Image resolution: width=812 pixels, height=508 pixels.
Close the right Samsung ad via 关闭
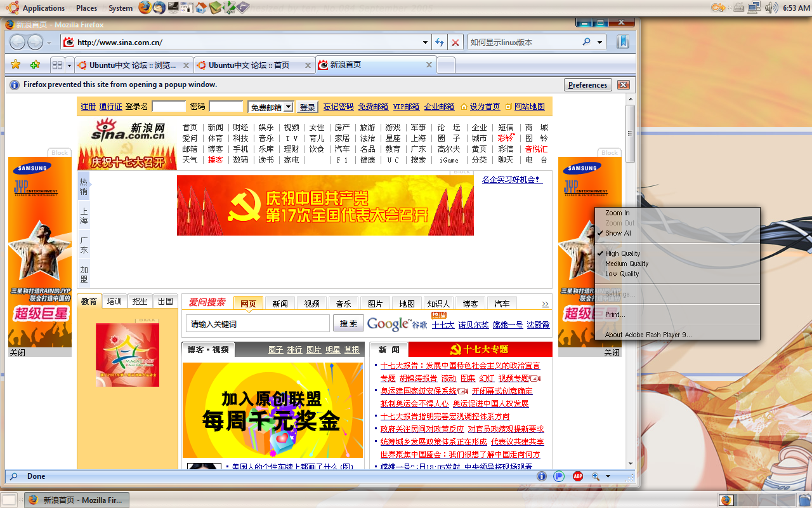612,353
